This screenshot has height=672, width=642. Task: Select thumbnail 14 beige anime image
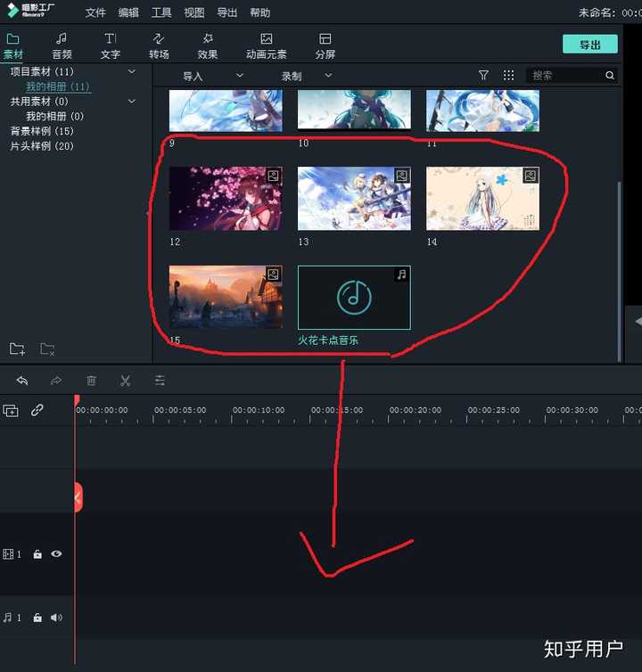click(x=483, y=199)
